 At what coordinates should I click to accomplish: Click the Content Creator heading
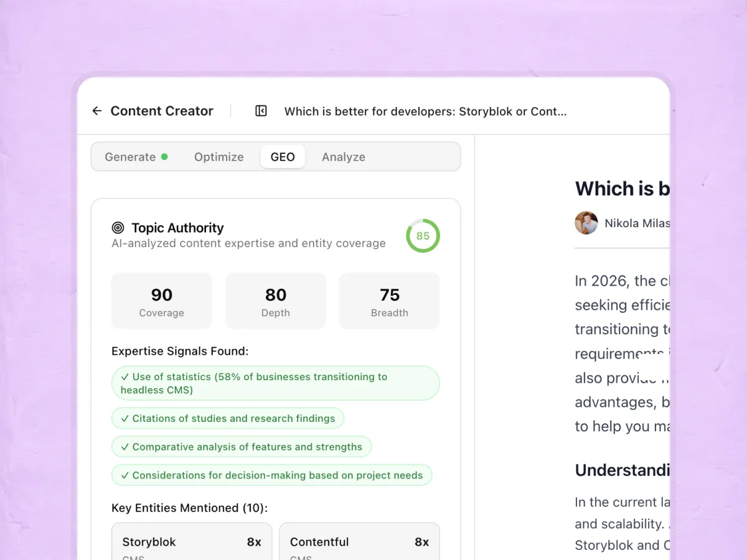(x=162, y=111)
